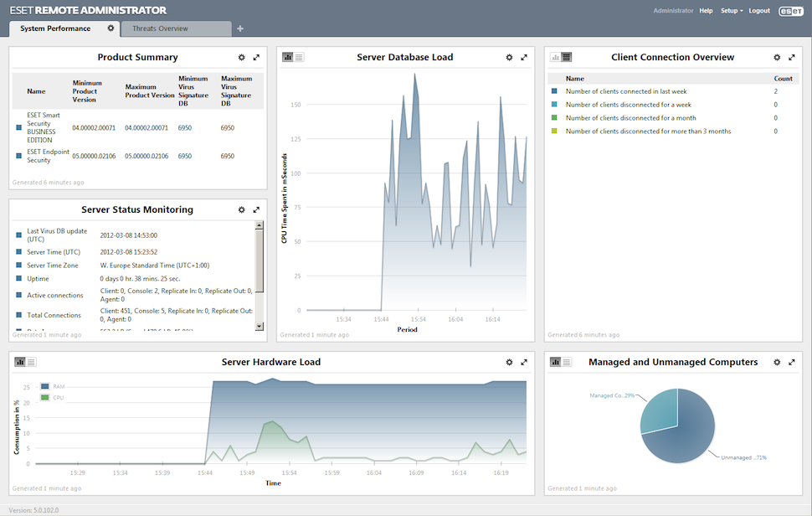
Task: Select the System Performance tab
Action: pyautogui.click(x=55, y=28)
